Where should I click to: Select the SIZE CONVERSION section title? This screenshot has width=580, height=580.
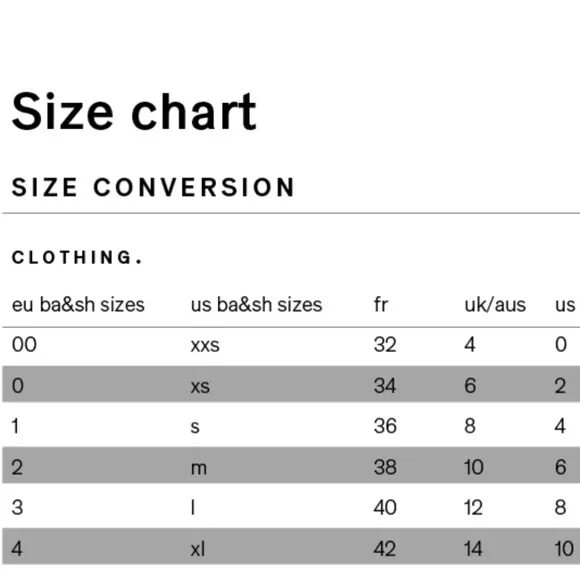point(153,187)
